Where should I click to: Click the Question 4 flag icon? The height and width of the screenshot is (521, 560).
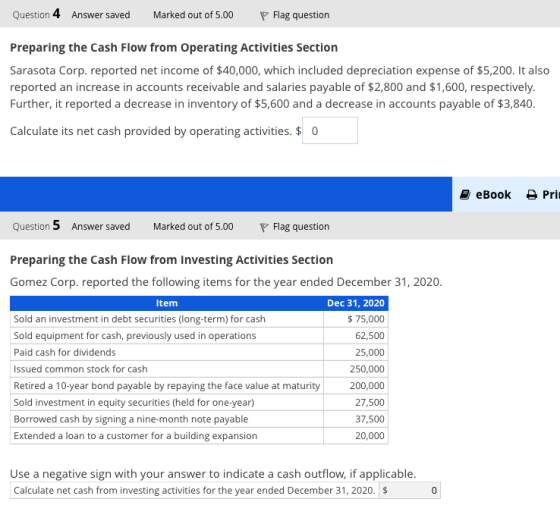tap(264, 16)
